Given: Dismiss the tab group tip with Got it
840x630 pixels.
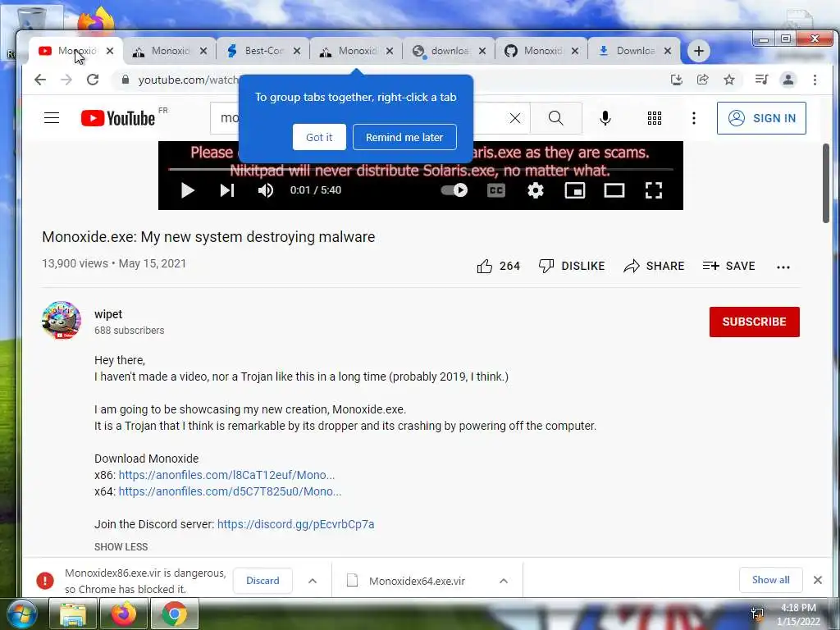Looking at the screenshot, I should pos(319,137).
